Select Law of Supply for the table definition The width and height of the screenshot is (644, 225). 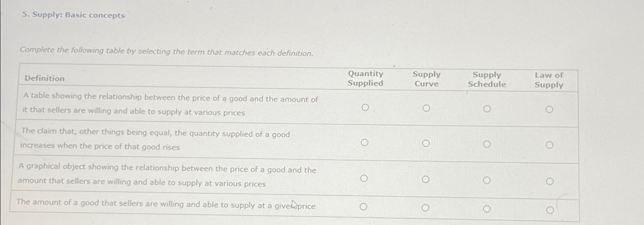click(550, 109)
